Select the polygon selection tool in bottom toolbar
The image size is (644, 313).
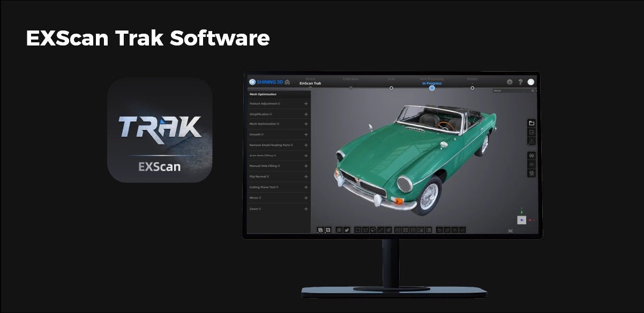point(366,230)
